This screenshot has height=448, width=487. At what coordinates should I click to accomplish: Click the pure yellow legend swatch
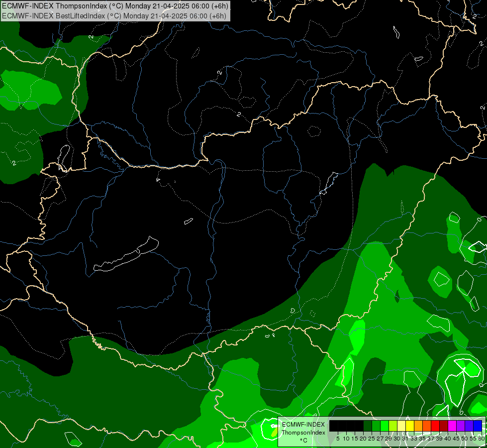[410, 426]
